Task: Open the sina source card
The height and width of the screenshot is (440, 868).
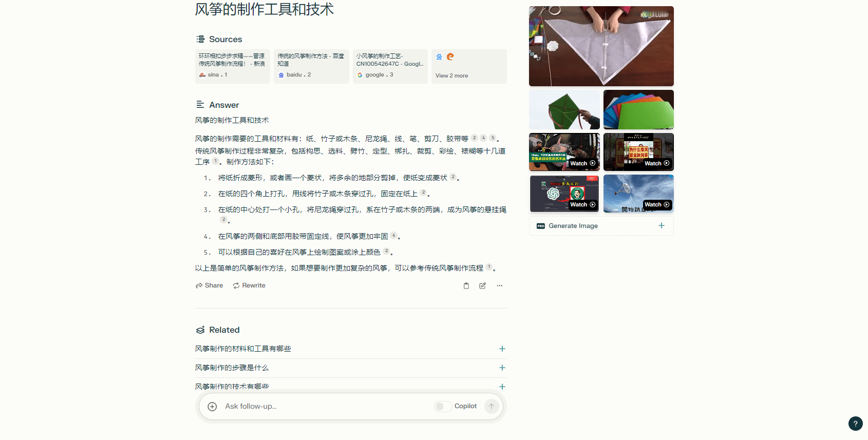Action: (233, 66)
